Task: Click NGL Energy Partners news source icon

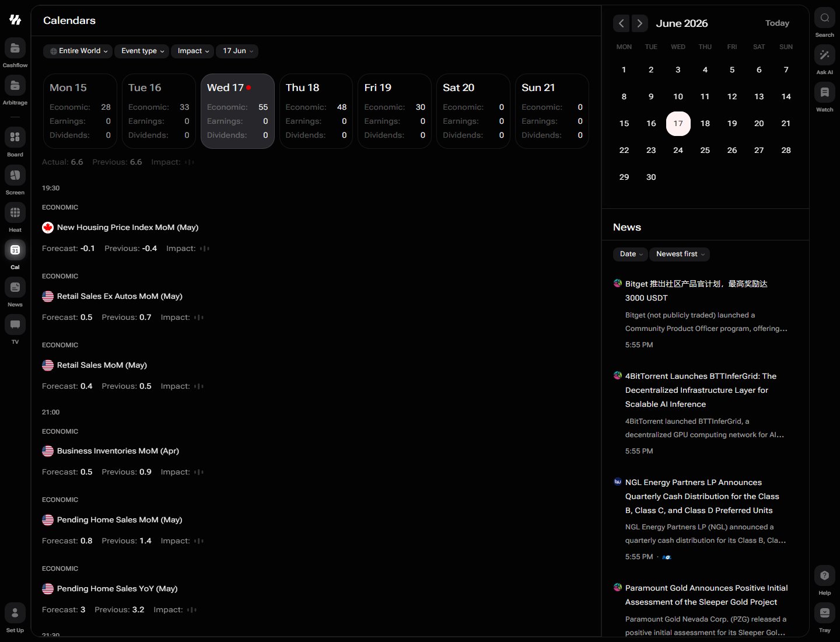Action: coord(618,481)
